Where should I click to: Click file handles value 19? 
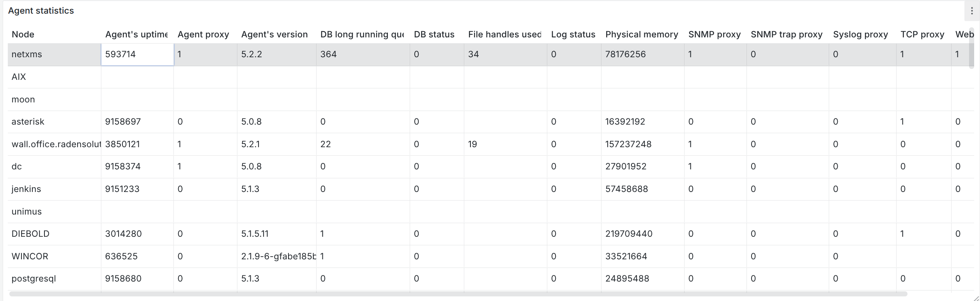click(x=472, y=144)
